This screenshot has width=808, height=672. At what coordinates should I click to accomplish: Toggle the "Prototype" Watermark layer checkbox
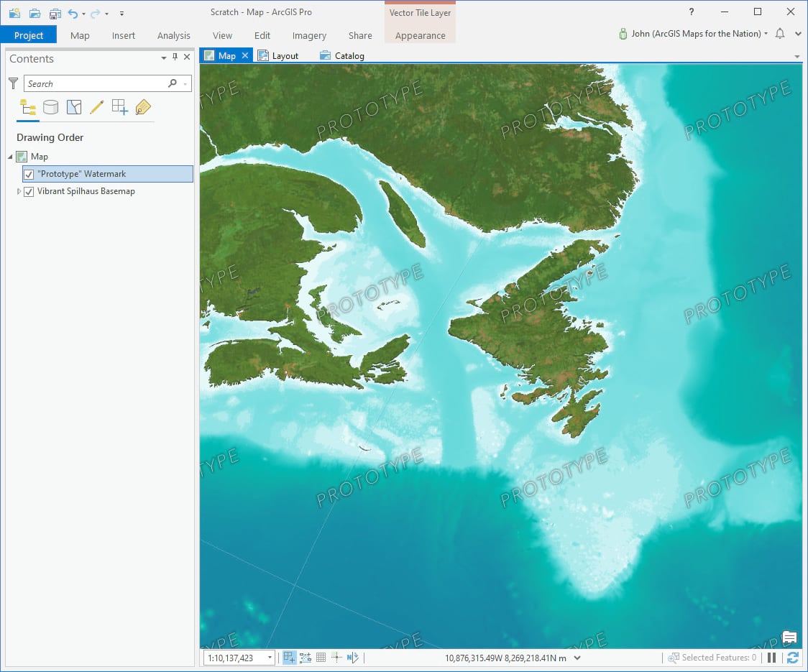coord(29,175)
